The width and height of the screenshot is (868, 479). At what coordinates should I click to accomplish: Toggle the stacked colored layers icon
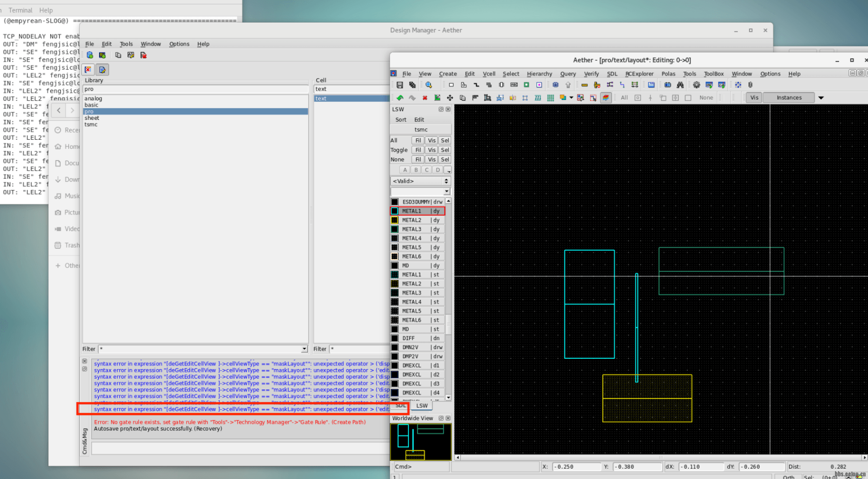point(605,98)
